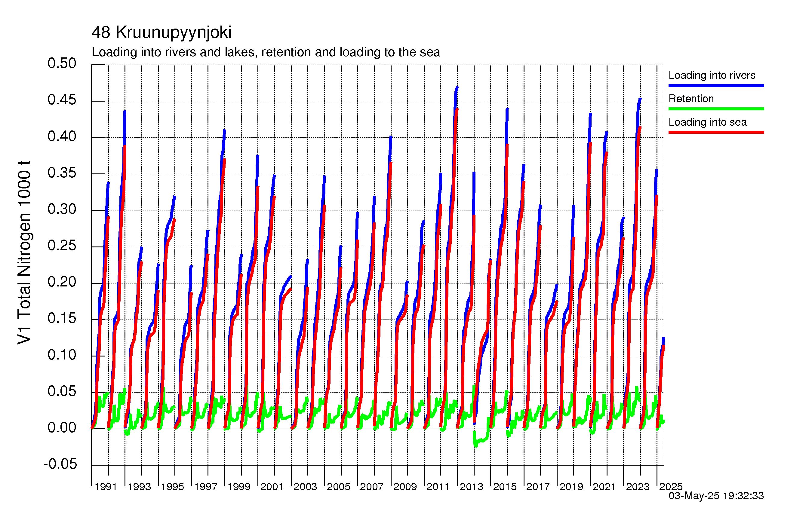Click the x-axis year label 1993
The image size is (812, 511).
(139, 487)
